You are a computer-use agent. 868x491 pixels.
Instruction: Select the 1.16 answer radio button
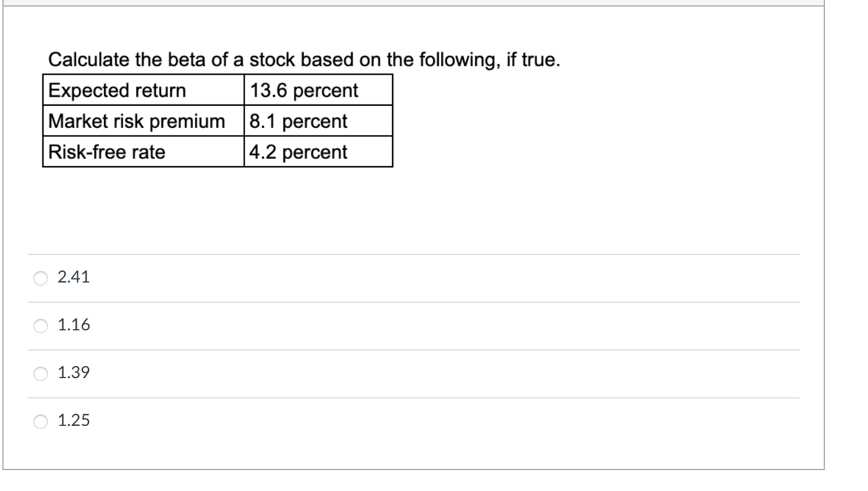39,326
